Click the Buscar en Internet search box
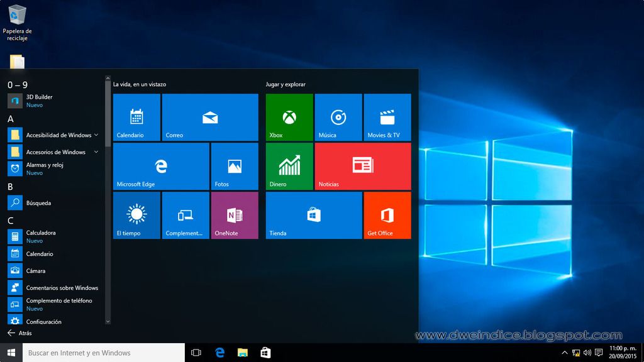Screen dimensions: 644x362 [x=104, y=353]
